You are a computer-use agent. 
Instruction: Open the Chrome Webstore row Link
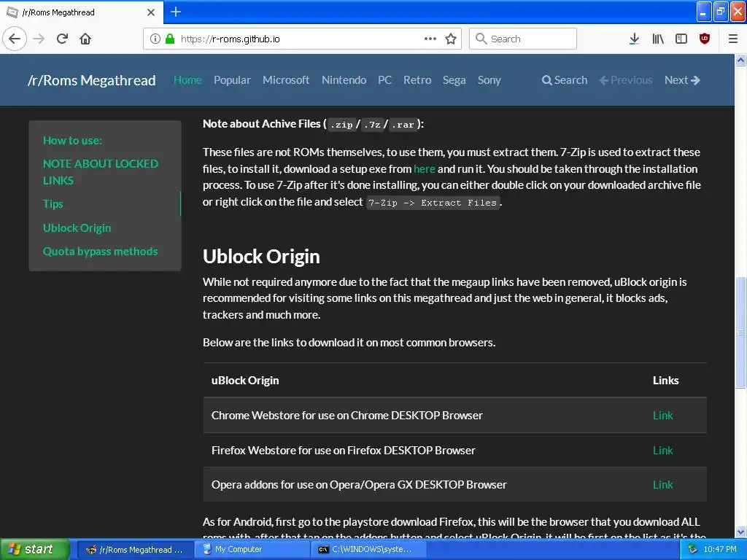(x=662, y=416)
